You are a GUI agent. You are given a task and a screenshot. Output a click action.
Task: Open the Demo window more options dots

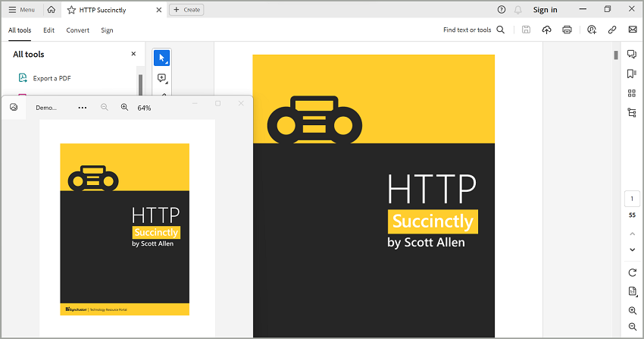tap(82, 108)
